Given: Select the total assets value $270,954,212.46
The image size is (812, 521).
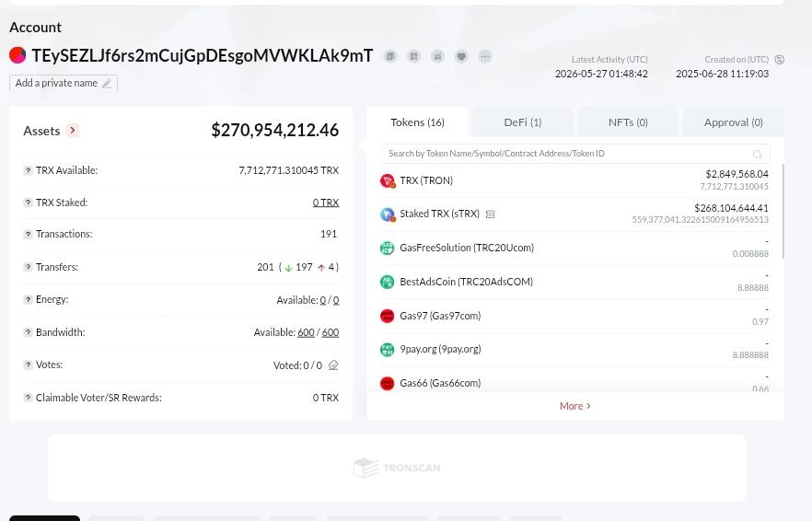Looking at the screenshot, I should tap(275, 130).
